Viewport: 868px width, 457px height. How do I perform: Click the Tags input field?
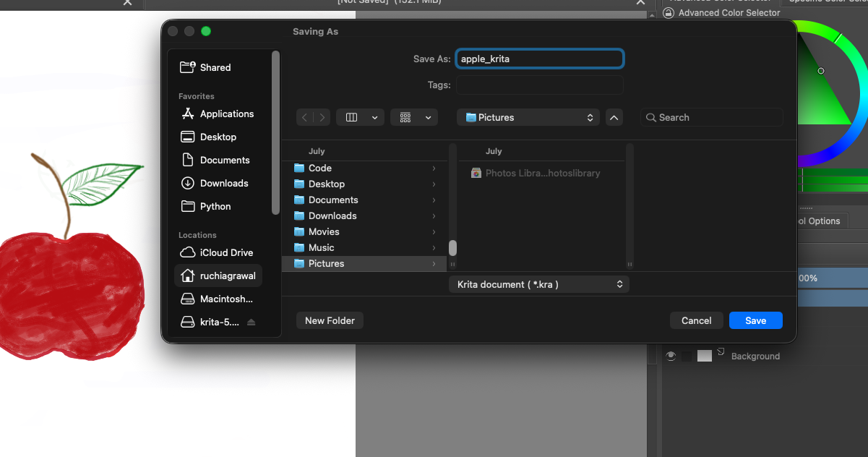[540, 85]
